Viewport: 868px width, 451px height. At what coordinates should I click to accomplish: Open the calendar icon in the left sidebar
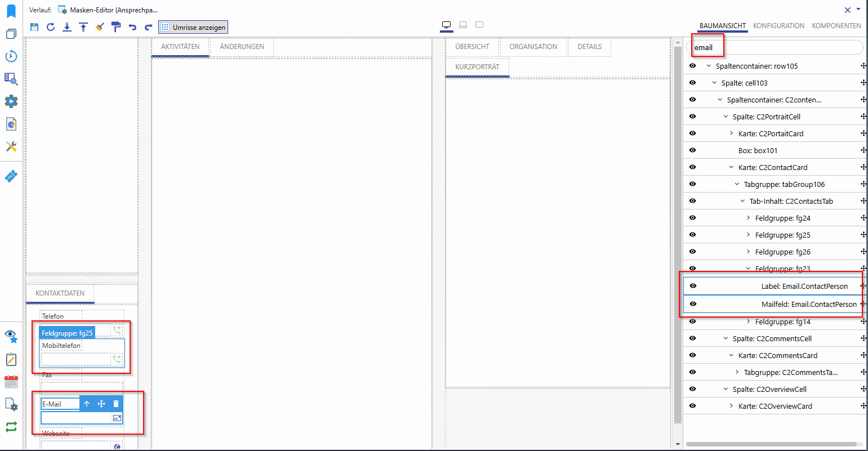click(x=11, y=382)
